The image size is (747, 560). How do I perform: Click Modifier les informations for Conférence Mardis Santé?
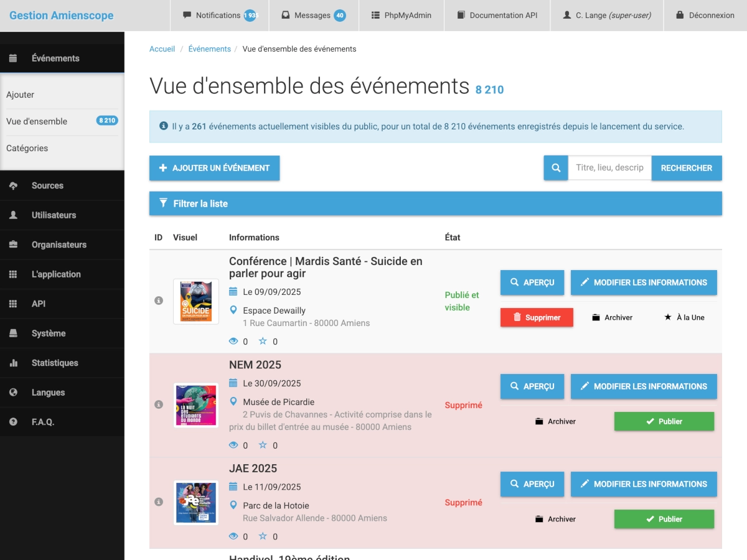[x=644, y=282]
